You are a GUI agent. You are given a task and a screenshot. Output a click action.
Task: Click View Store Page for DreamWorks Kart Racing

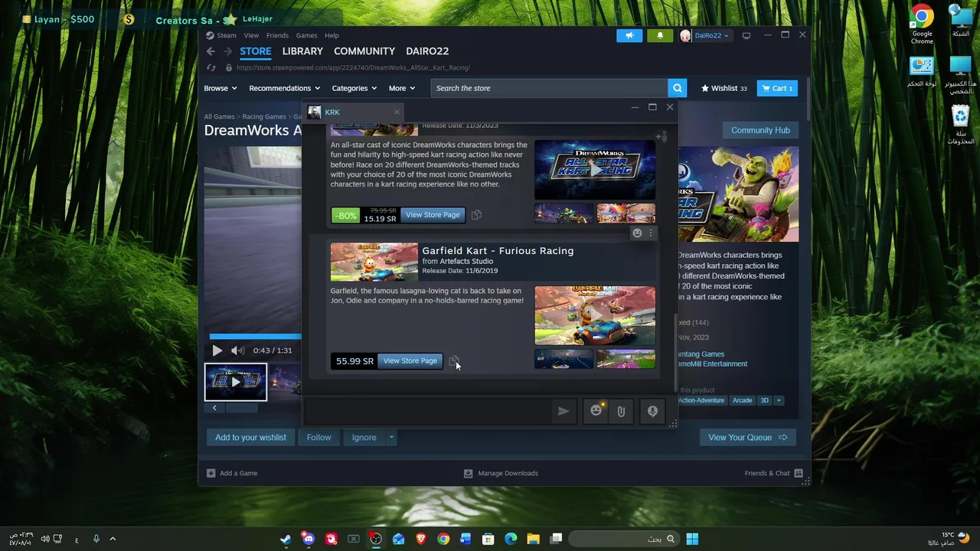point(433,215)
